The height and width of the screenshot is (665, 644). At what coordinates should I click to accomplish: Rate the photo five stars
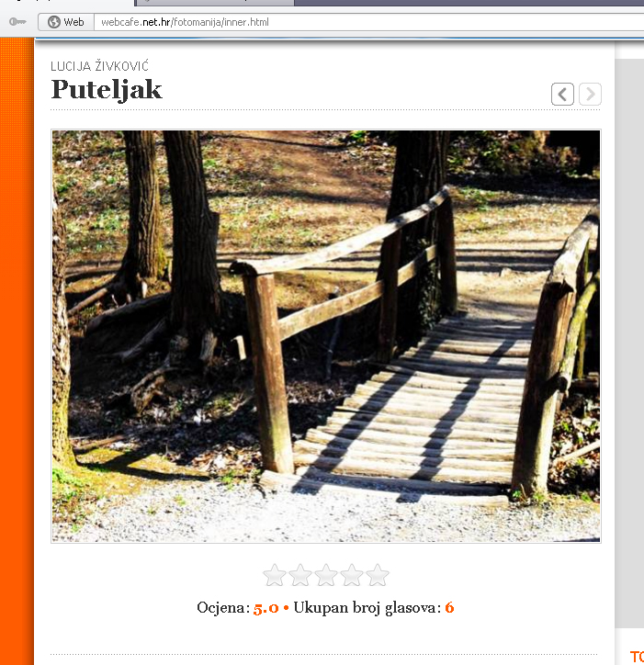(x=378, y=576)
